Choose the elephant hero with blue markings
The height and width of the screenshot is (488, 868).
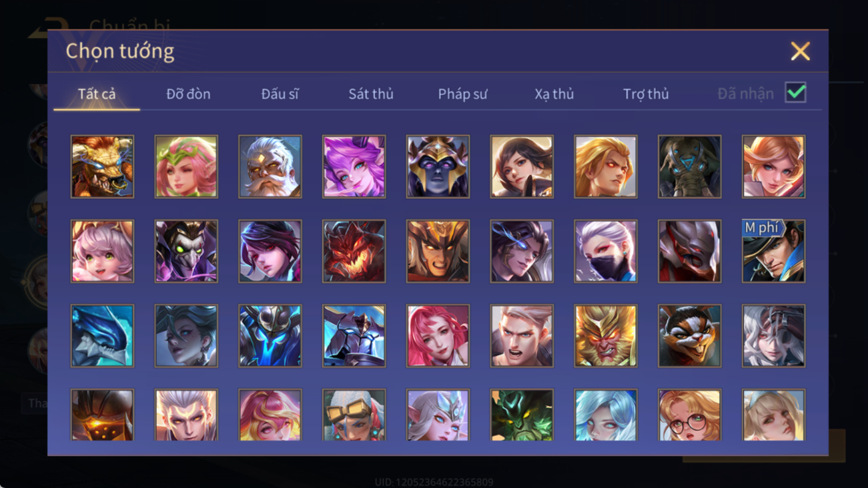click(689, 166)
